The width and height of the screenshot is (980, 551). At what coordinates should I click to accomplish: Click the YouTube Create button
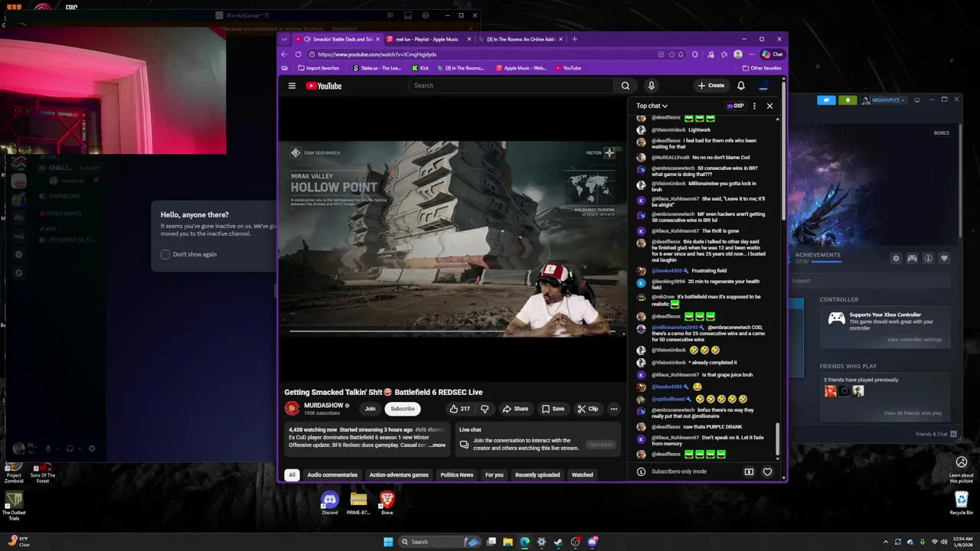[711, 86]
